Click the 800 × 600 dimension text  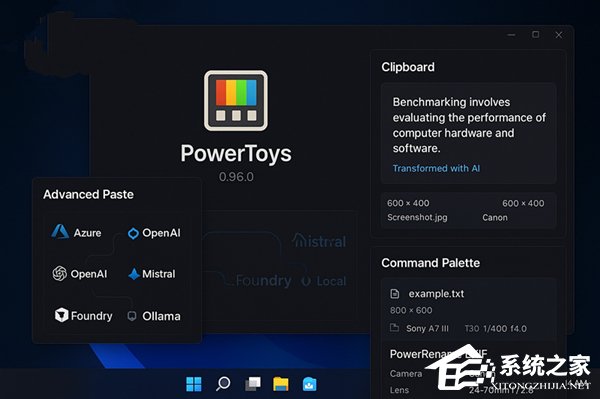point(411,310)
